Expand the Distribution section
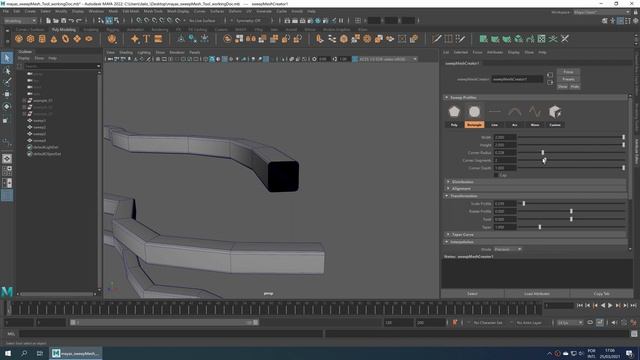Viewport: 640px width, 360px height. click(x=448, y=182)
